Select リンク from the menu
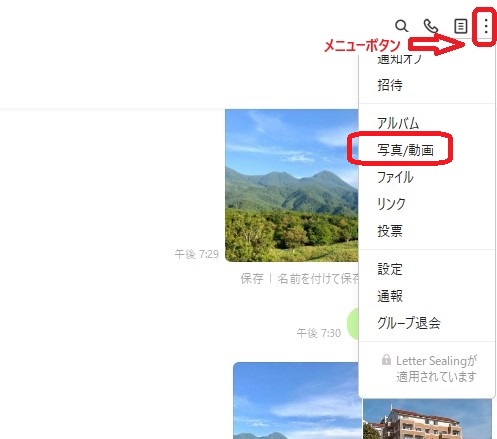497x439 pixels. pyautogui.click(x=391, y=204)
